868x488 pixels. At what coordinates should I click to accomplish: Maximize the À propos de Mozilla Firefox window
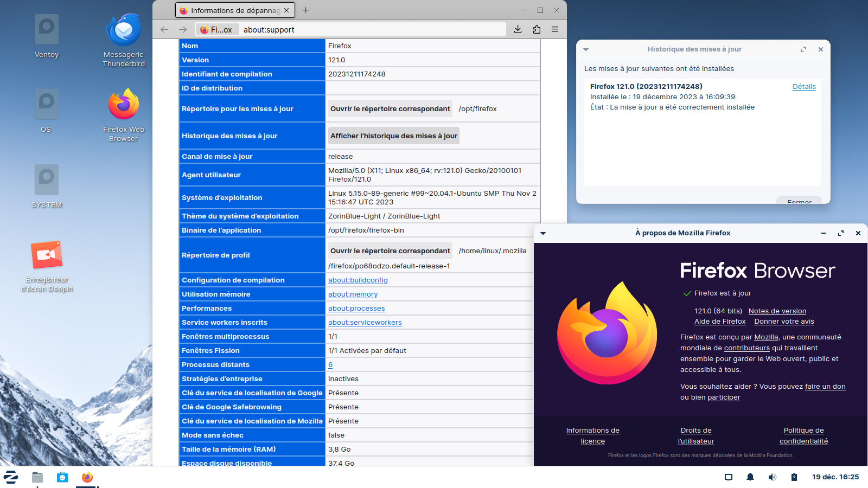coord(841,233)
